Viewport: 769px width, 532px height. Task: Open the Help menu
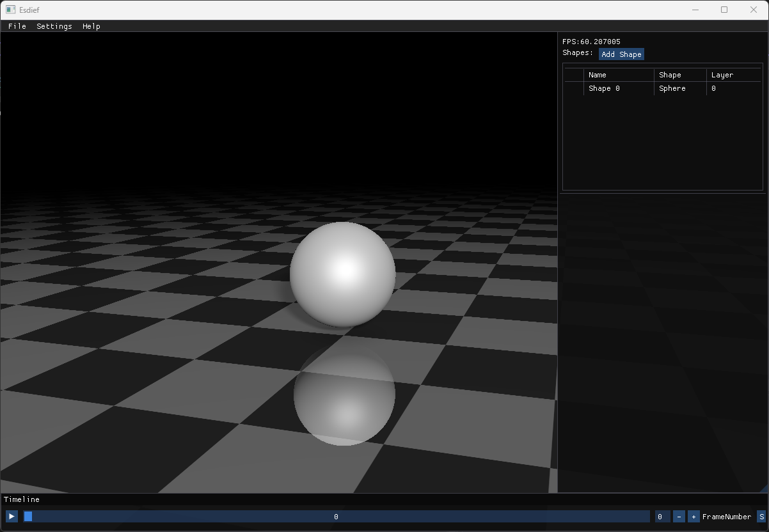point(91,26)
